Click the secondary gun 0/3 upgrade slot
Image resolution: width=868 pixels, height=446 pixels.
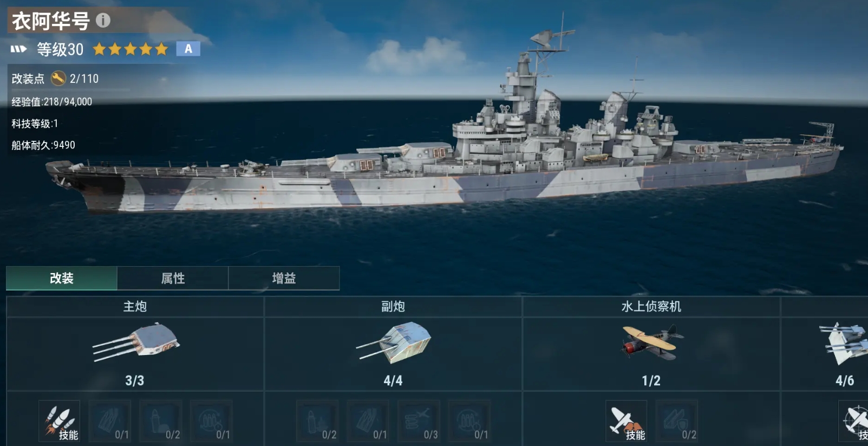pos(419,421)
